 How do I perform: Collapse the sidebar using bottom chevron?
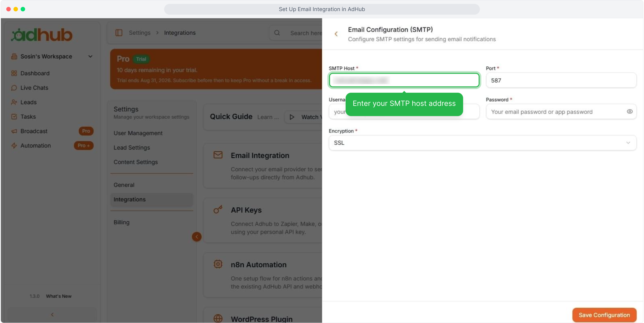52,315
